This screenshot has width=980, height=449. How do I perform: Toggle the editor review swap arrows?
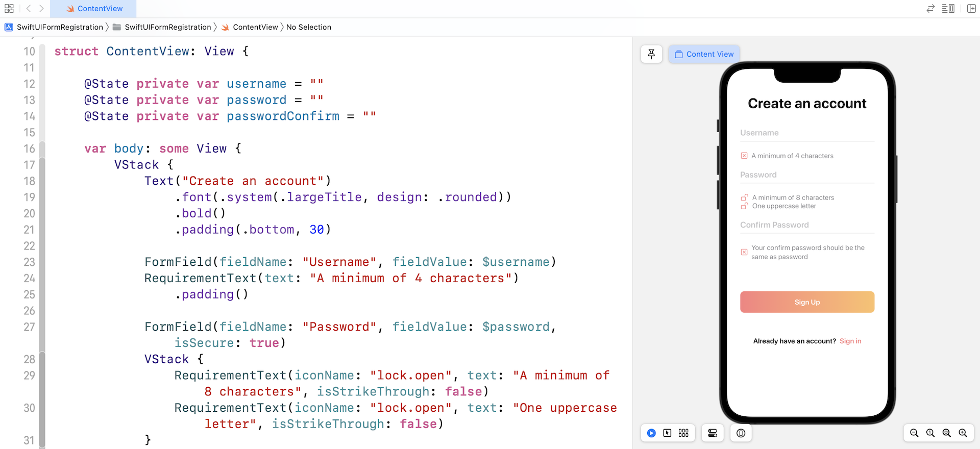[x=930, y=9]
